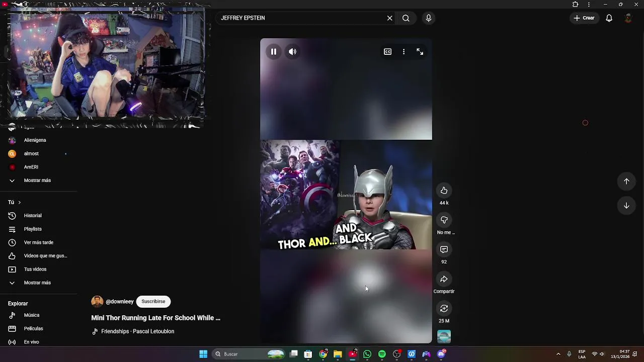
Task: Click the search magnifier button
Action: click(x=406, y=18)
